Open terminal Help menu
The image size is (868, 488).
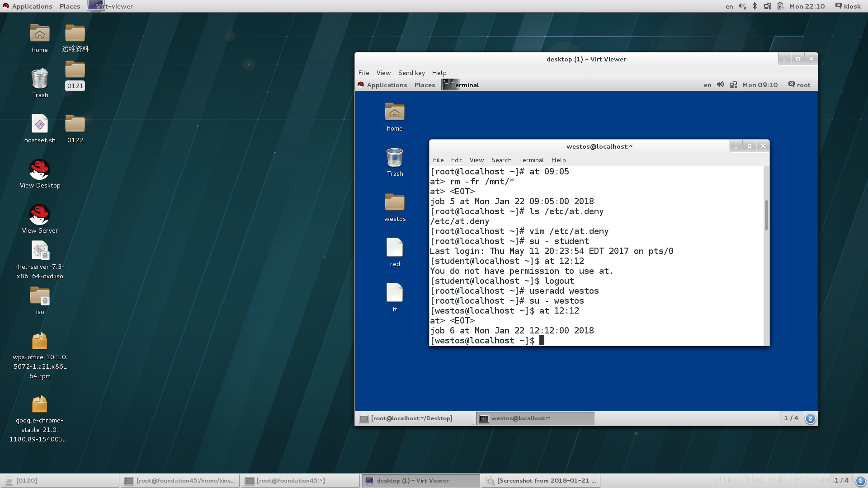558,160
